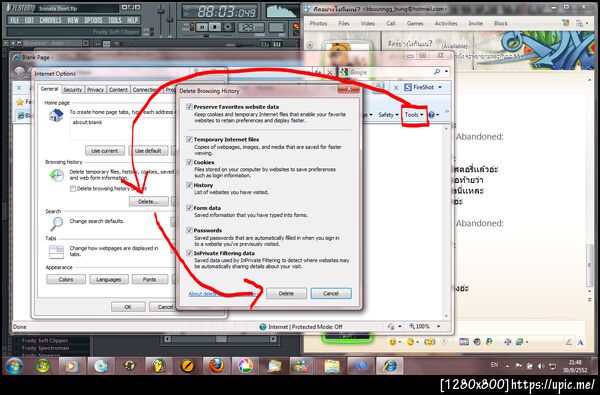Click the Use default button
Viewport: 600px width, 395px height.
pyautogui.click(x=148, y=151)
